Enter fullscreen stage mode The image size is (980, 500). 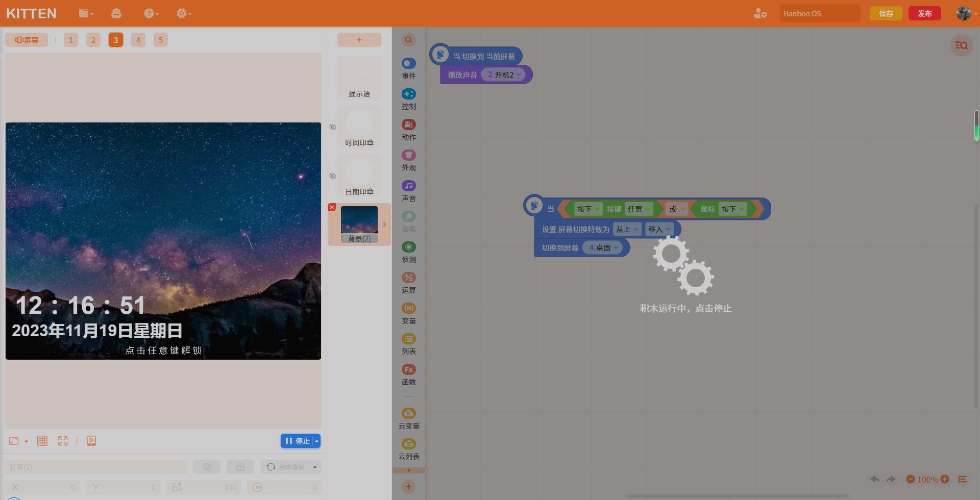[63, 441]
